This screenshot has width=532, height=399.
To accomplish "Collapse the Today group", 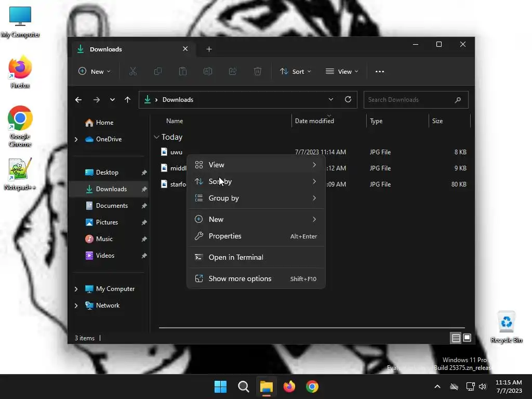I will [x=156, y=137].
